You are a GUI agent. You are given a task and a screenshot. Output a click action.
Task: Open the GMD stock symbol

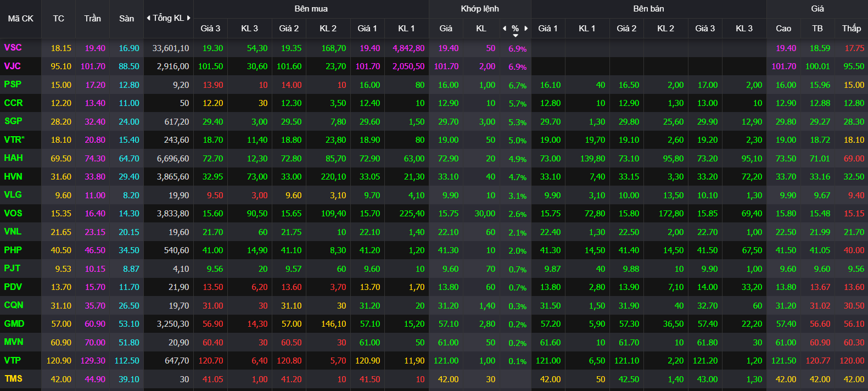pyautogui.click(x=14, y=324)
